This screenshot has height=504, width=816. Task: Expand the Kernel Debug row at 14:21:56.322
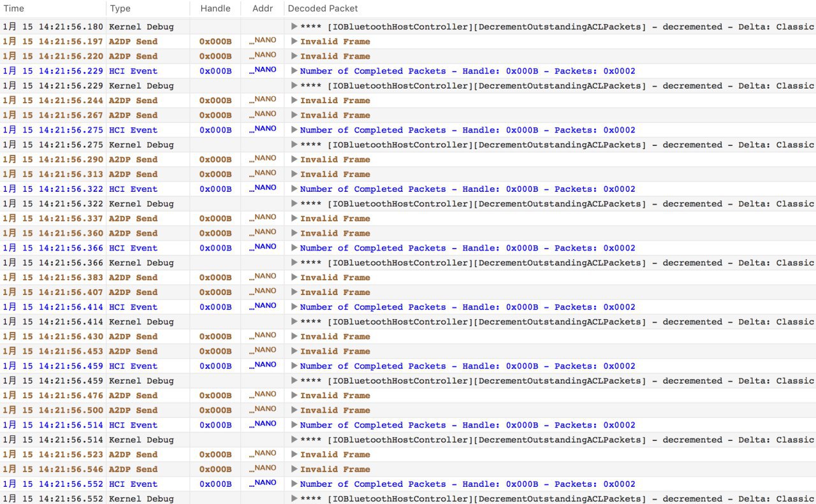(294, 204)
